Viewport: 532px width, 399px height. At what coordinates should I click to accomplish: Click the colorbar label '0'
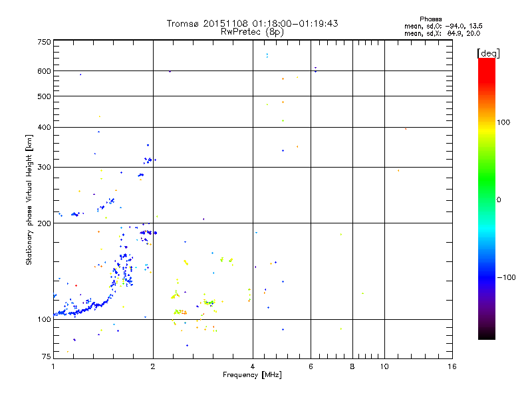[499, 199]
